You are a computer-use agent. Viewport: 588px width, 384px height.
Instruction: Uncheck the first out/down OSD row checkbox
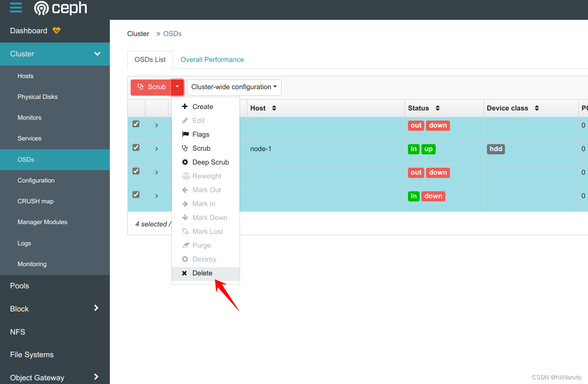[136, 124]
